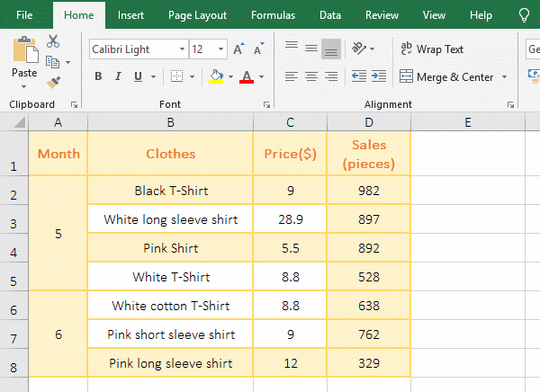Switch to the Data tab
This screenshot has width=540, height=392.
[330, 15]
